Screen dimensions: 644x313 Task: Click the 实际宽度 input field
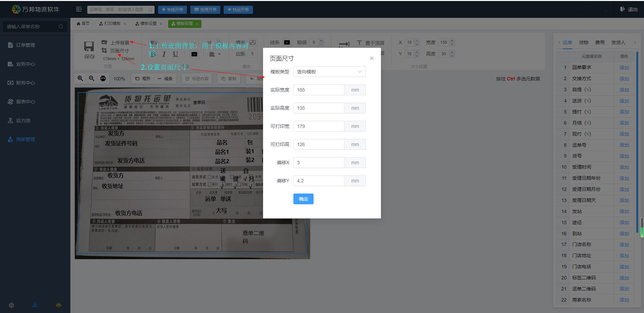tap(319, 90)
